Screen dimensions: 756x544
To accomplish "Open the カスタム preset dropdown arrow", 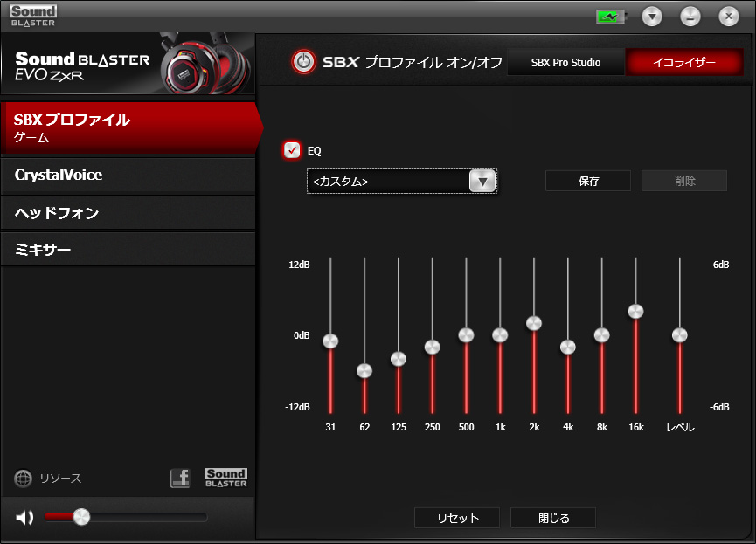I will click(x=482, y=181).
